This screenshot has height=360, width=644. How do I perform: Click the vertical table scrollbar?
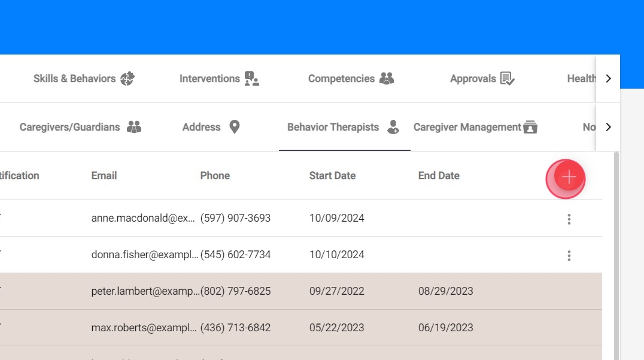point(616,252)
